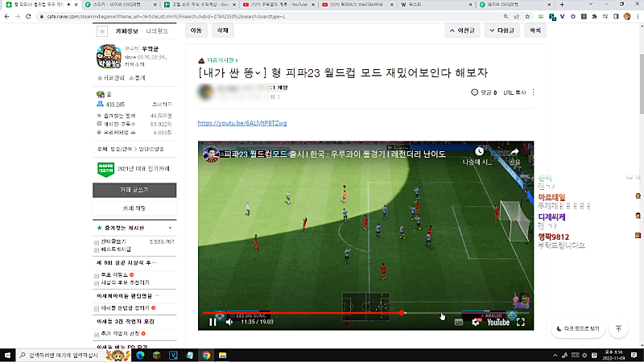The width and height of the screenshot is (644, 362).
Task: Open the 카페 채팅 chat button
Action: [134, 208]
